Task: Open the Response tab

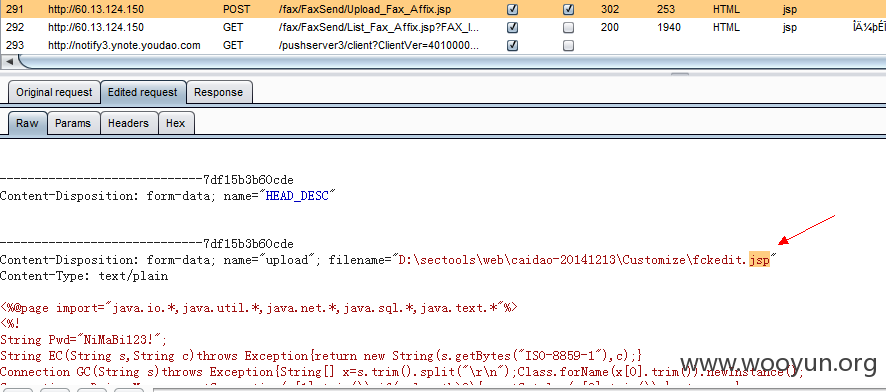Action: 218,92
